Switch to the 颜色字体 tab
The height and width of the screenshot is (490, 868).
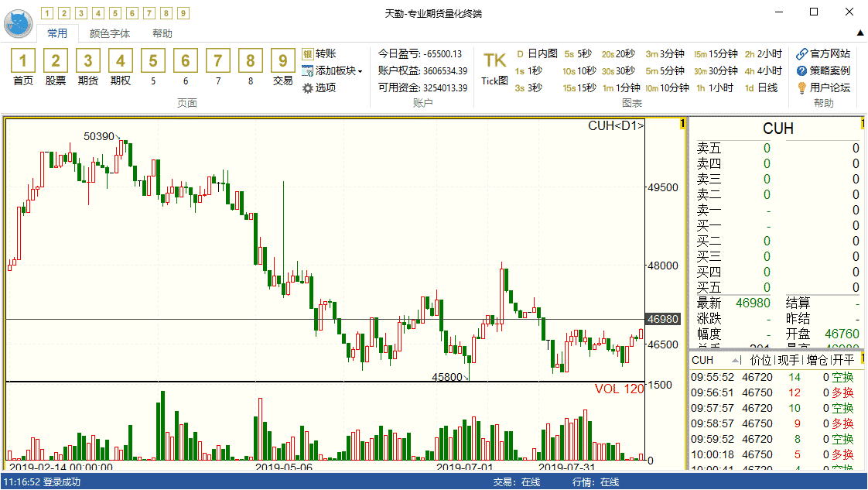pos(110,33)
